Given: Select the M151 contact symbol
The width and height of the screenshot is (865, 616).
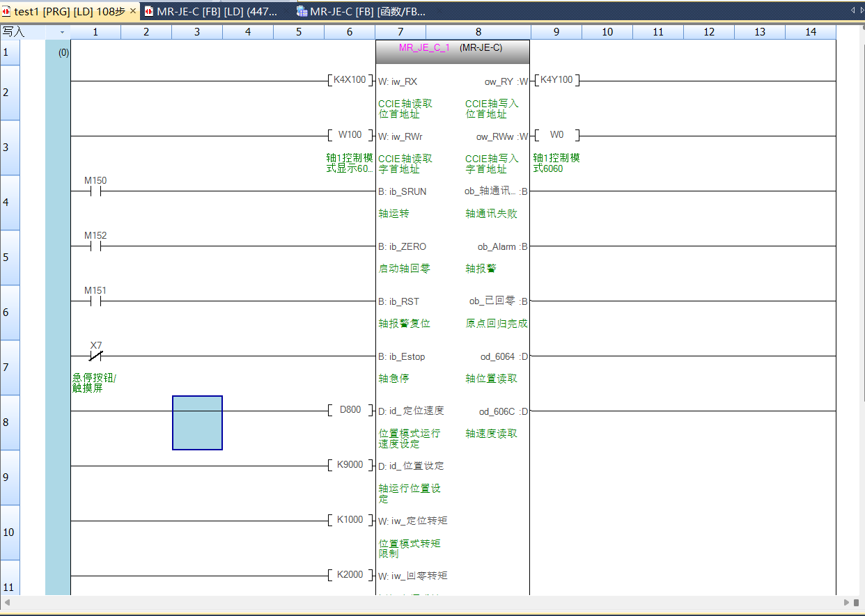Looking at the screenshot, I should pyautogui.click(x=95, y=301).
